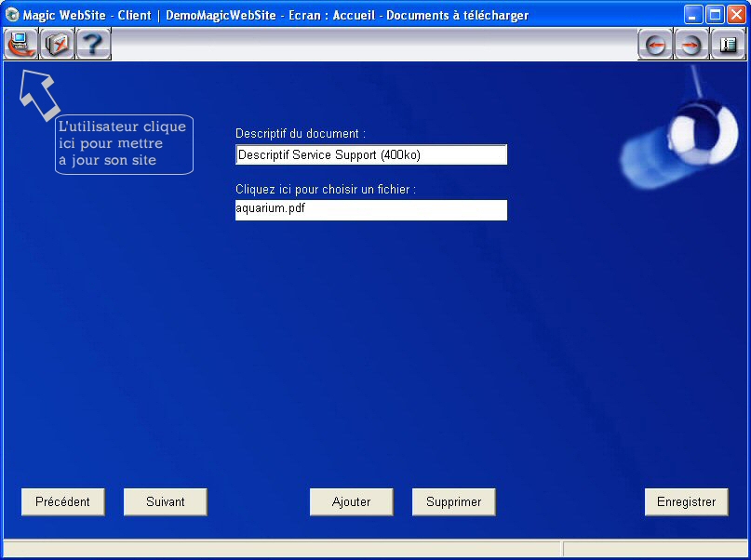Close the Magic WebSite window
Image resolution: width=751 pixels, height=560 pixels.
[735, 15]
